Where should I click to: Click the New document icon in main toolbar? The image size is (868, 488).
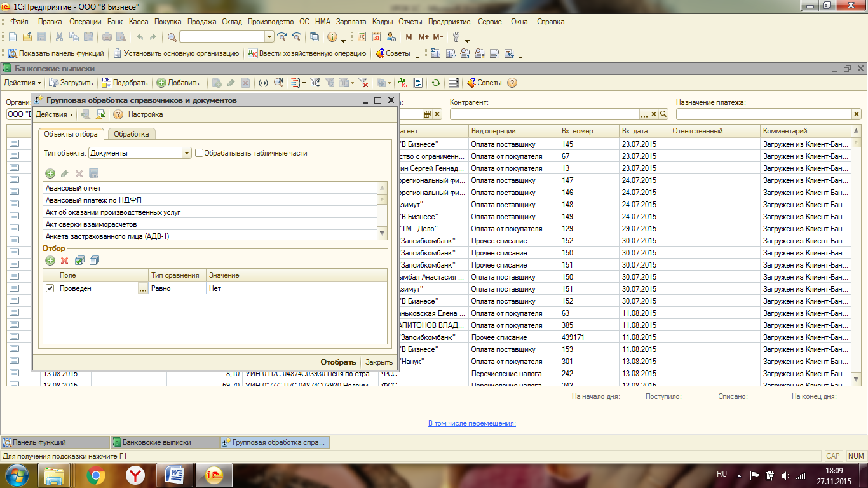pyautogui.click(x=13, y=37)
